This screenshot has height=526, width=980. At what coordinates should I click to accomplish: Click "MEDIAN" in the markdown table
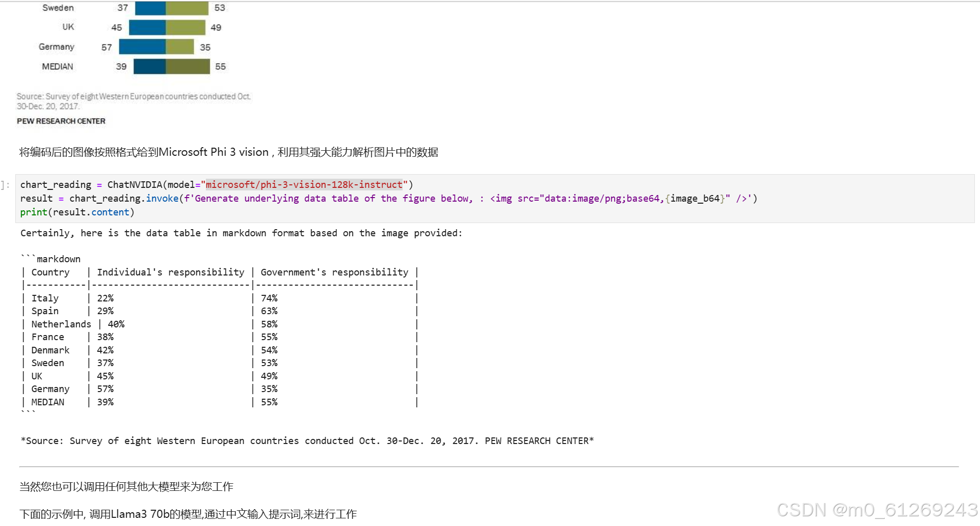pyautogui.click(x=48, y=402)
